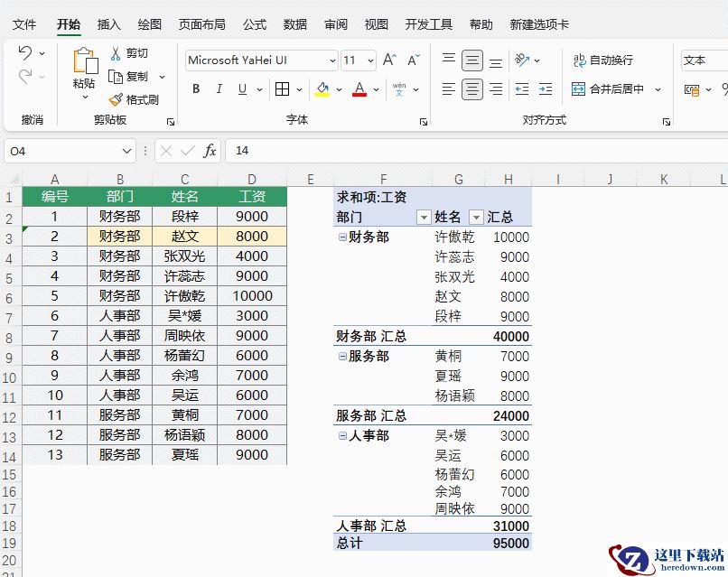Align text right
Screen dimensions: 728x577
point(496,88)
